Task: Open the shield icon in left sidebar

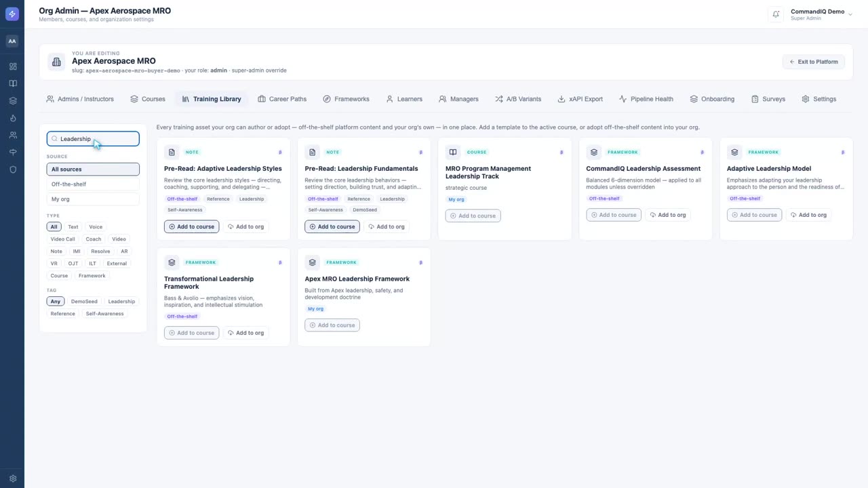Action: pyautogui.click(x=12, y=169)
